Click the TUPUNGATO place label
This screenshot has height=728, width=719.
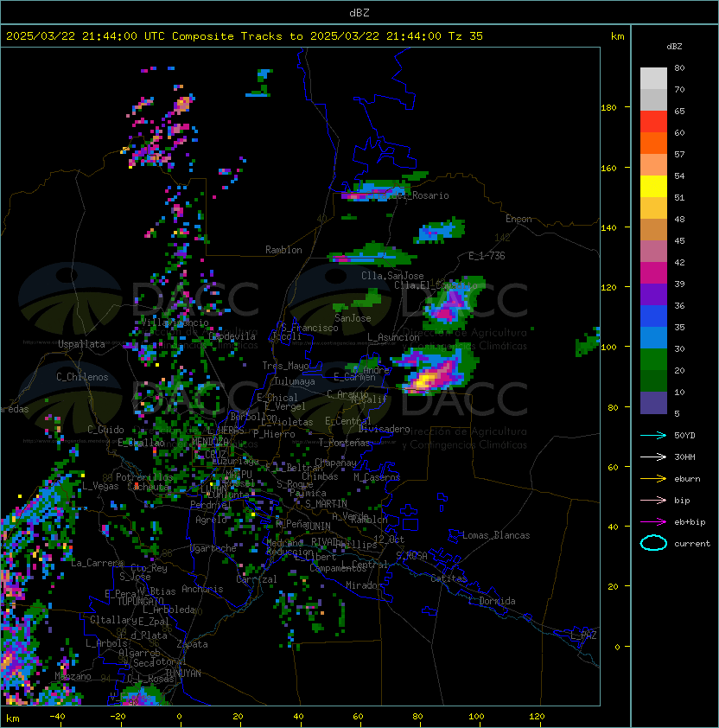click(x=140, y=601)
